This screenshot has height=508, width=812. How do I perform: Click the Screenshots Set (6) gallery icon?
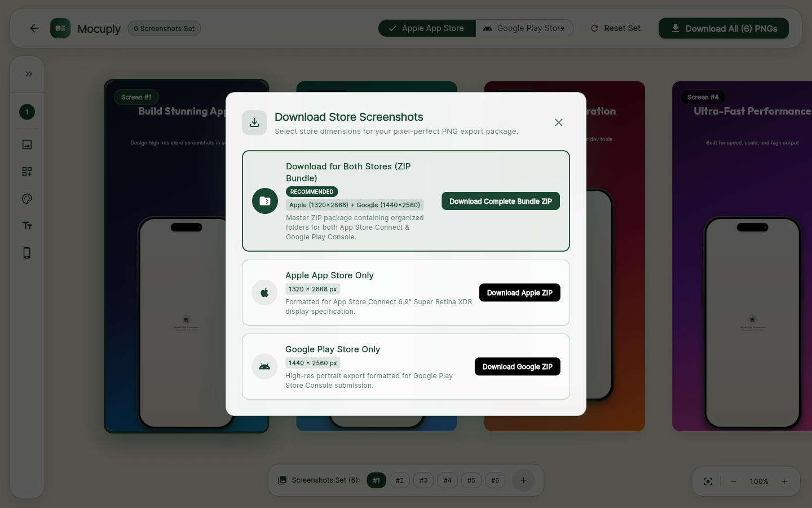tap(282, 480)
